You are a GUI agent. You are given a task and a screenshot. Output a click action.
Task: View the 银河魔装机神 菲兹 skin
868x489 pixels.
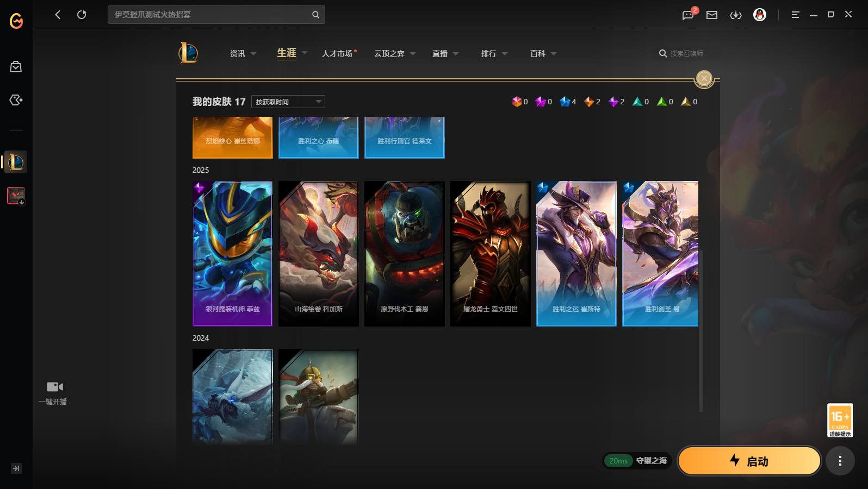[x=233, y=254]
